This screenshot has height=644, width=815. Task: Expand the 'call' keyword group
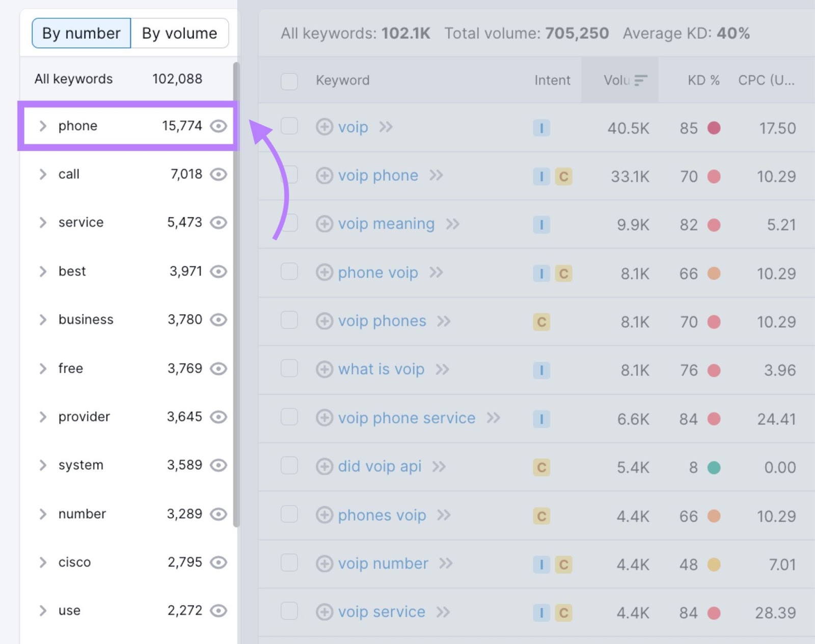[x=43, y=174]
